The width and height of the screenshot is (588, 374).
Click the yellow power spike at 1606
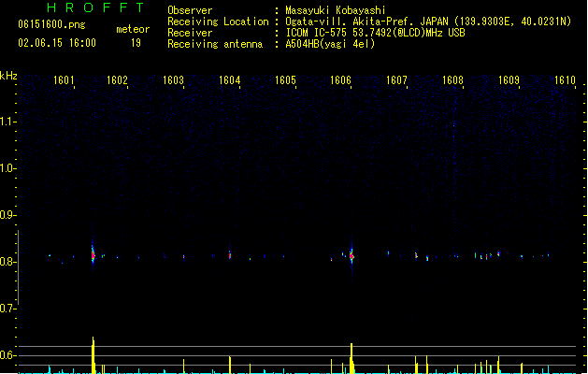[351, 358]
